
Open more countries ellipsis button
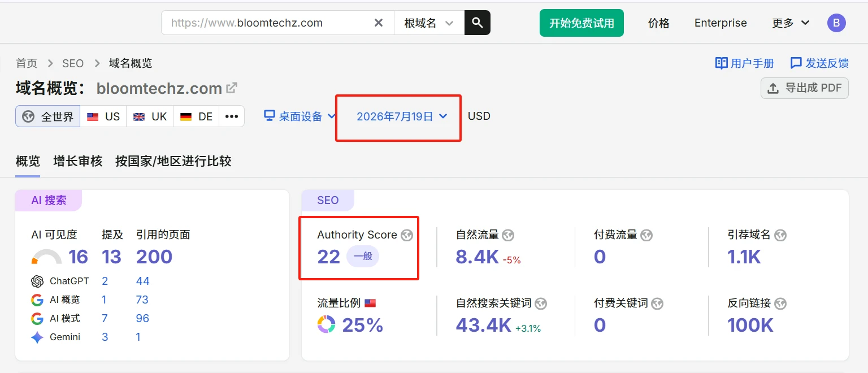click(232, 116)
